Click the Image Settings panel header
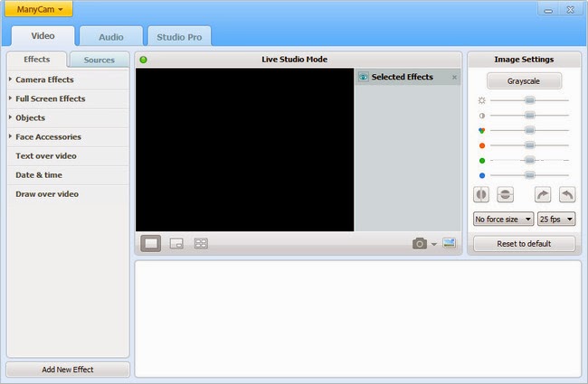This screenshot has width=588, height=384. pyautogui.click(x=524, y=60)
